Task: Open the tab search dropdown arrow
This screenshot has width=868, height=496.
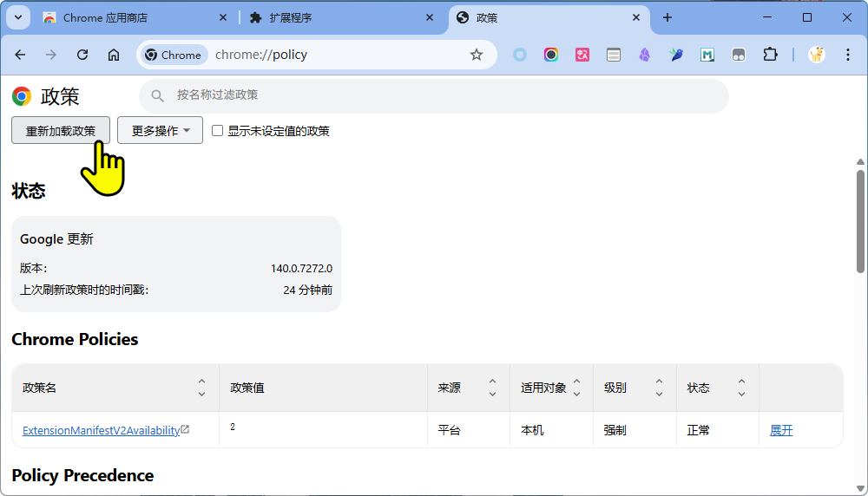Action: coord(18,17)
